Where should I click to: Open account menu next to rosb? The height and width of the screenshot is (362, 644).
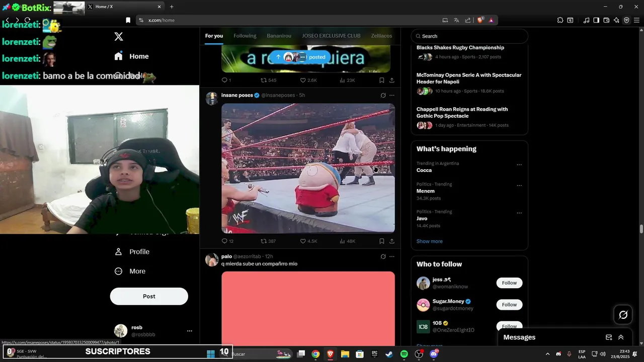190,331
